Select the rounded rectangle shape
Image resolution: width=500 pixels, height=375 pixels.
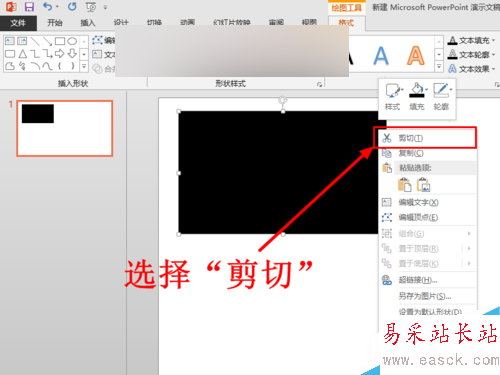[10, 54]
